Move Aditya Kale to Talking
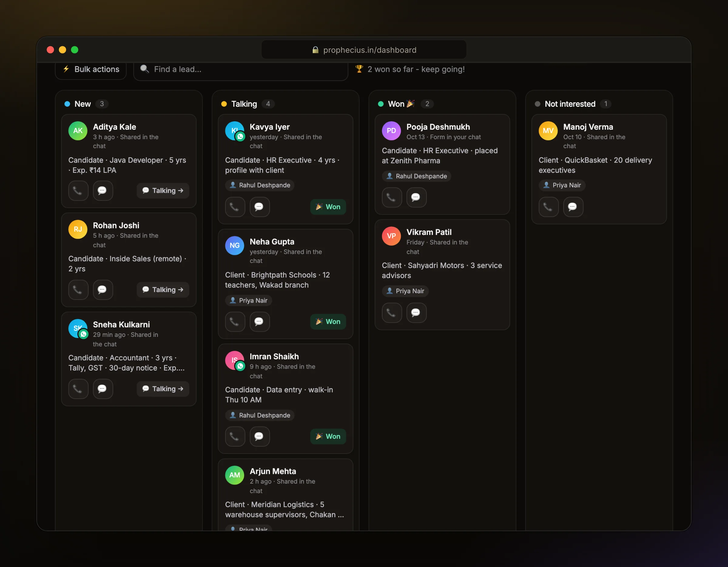Viewport: 728px width, 567px height. point(163,190)
